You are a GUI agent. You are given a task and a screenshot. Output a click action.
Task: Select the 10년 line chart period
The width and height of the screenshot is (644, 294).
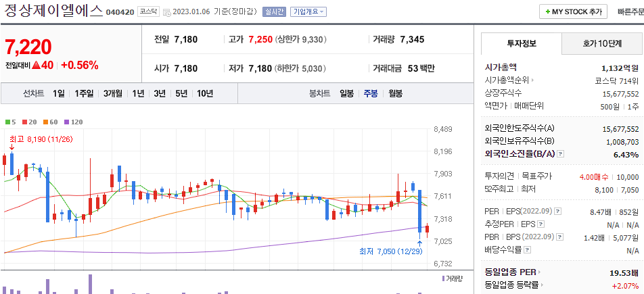click(204, 94)
